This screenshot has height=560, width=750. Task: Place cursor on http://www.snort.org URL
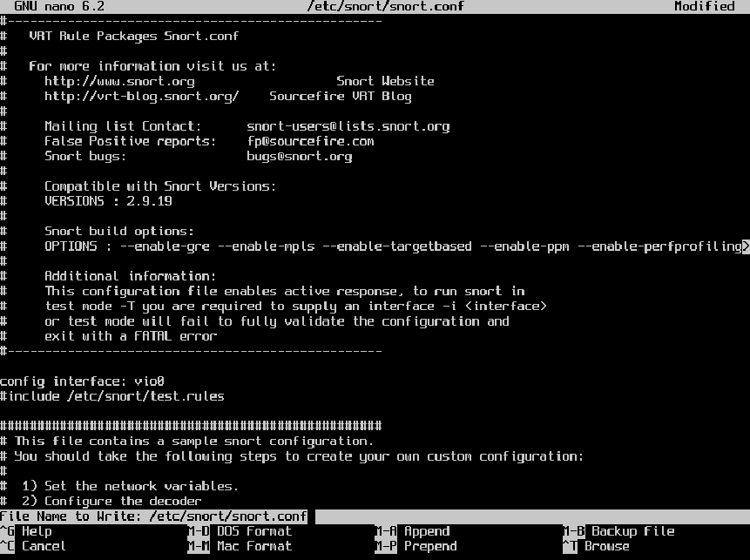(119, 81)
